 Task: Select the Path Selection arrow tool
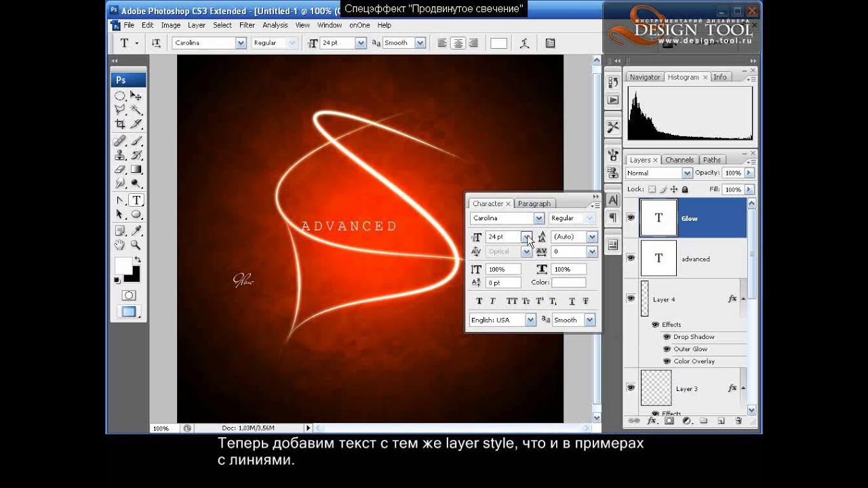(120, 214)
